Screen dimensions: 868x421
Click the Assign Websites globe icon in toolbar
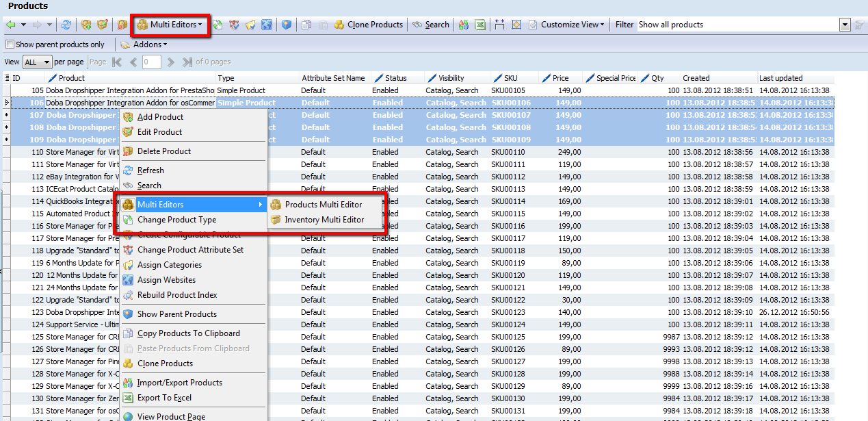point(266,25)
